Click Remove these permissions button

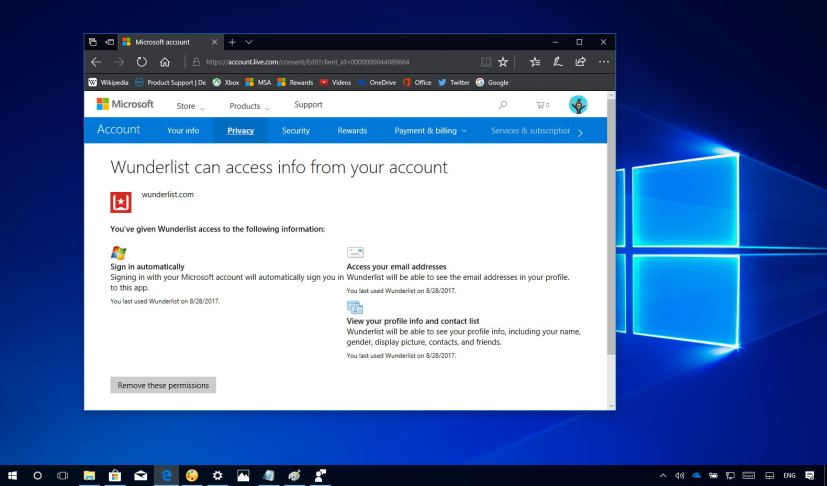[163, 385]
